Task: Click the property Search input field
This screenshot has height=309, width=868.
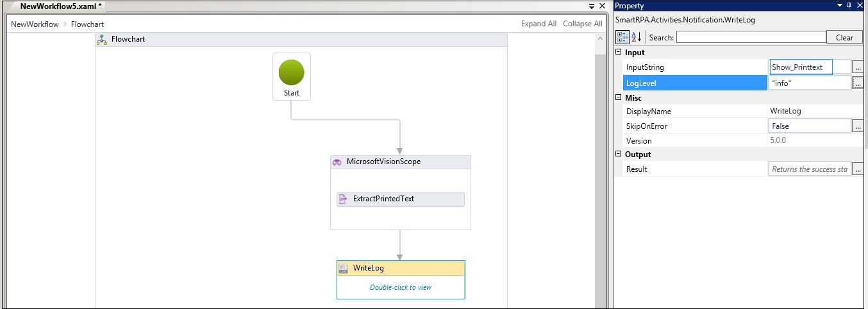Action: click(751, 37)
